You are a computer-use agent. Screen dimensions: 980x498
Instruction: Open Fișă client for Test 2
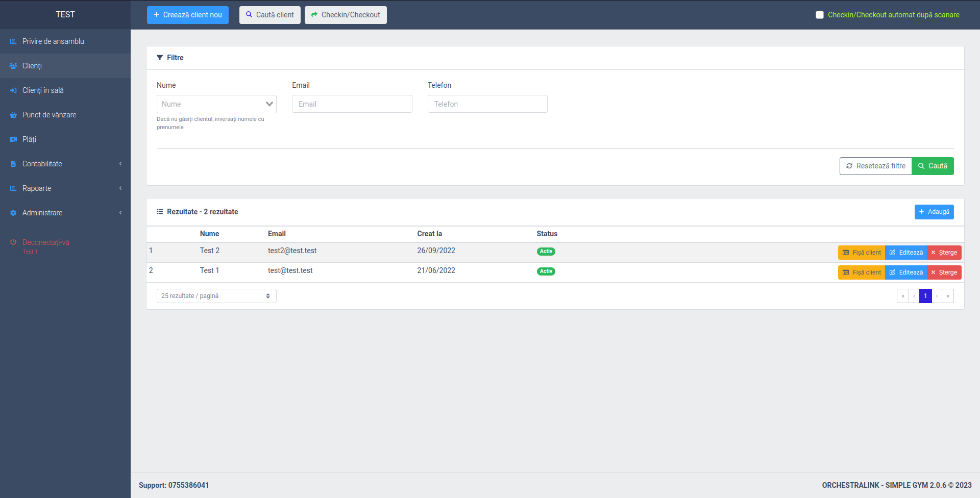(862, 253)
